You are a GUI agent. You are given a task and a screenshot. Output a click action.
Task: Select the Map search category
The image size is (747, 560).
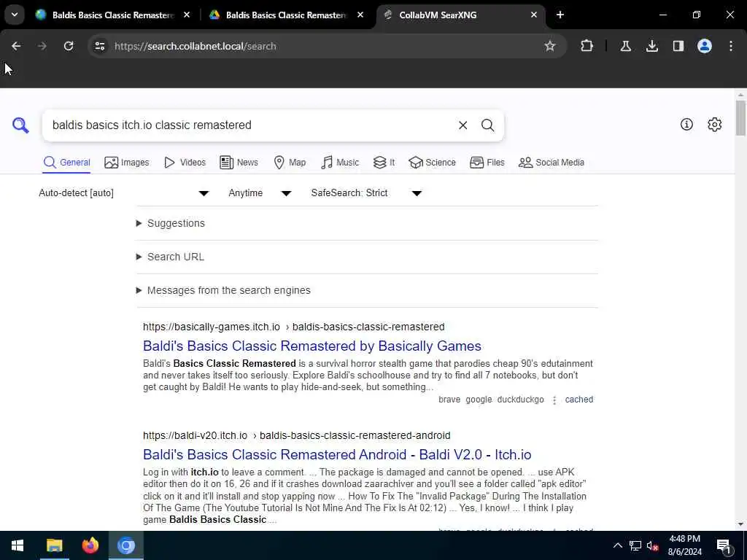pyautogui.click(x=290, y=163)
